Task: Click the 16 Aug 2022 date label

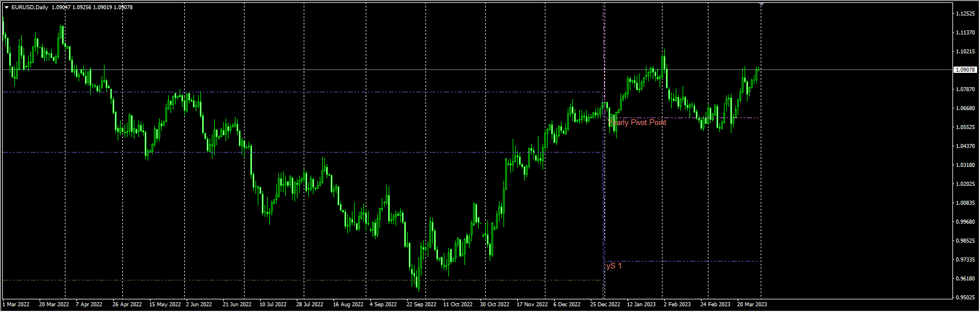Action: [348, 305]
